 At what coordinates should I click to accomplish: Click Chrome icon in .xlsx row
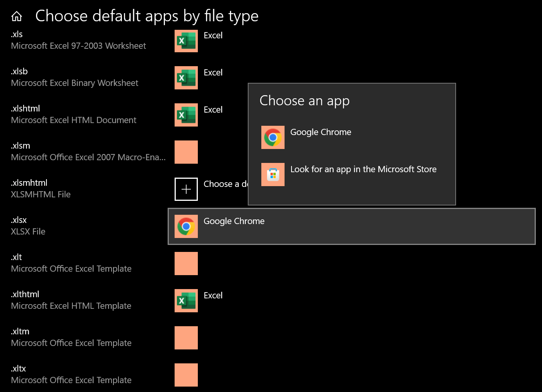pos(186,226)
